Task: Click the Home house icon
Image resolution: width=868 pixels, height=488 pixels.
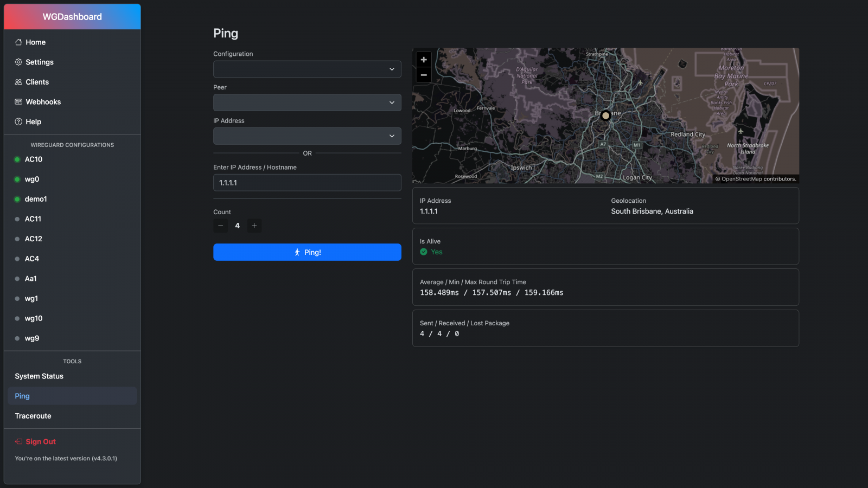Action: [x=18, y=42]
